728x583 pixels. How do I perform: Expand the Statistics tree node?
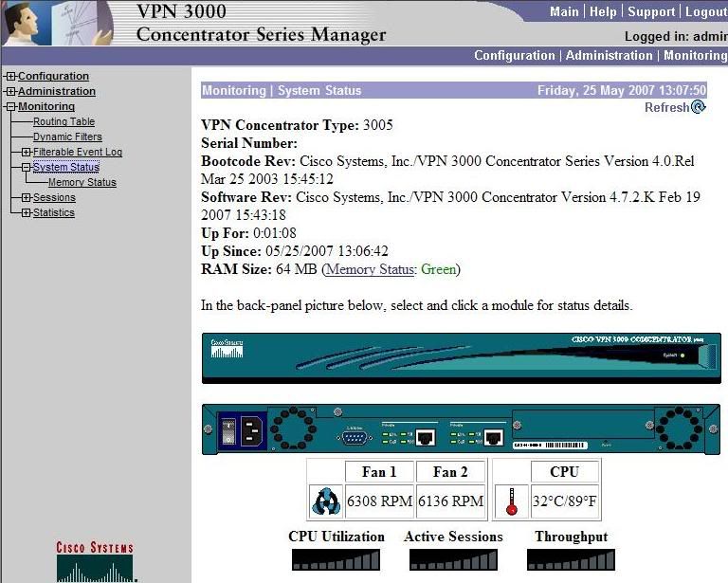27,213
